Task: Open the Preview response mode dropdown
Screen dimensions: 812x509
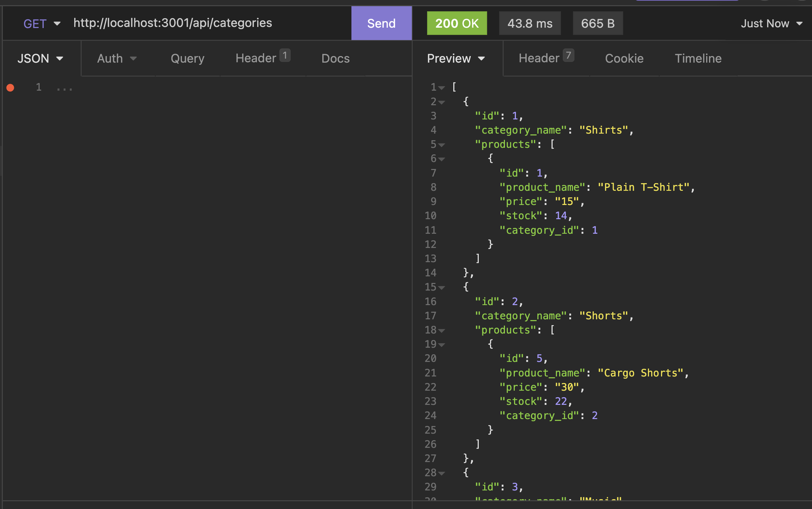Action: (x=456, y=58)
